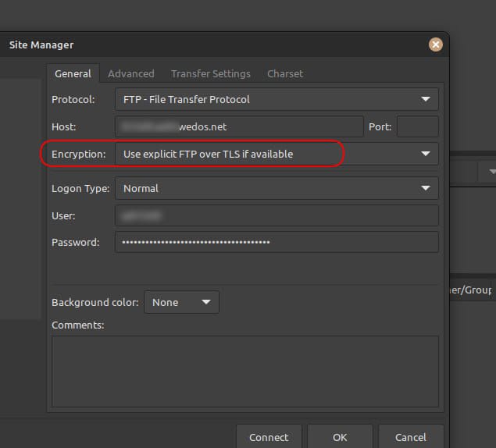Close the Site Manager dialog
This screenshot has height=448, width=496.
[x=436, y=44]
